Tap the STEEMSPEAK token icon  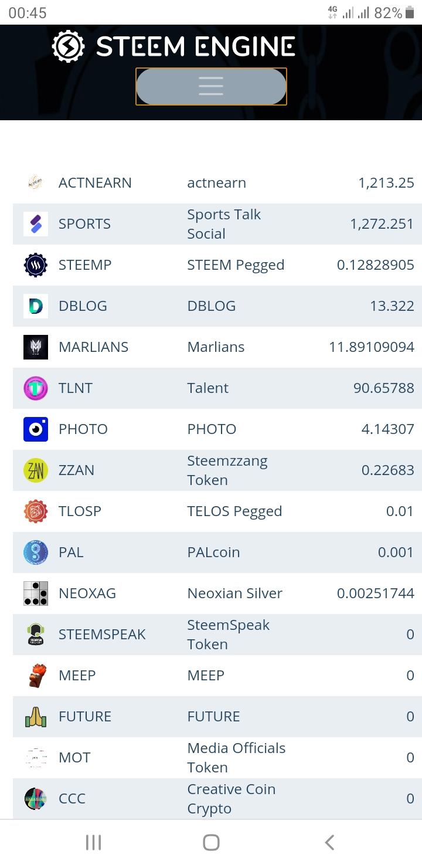[36, 635]
